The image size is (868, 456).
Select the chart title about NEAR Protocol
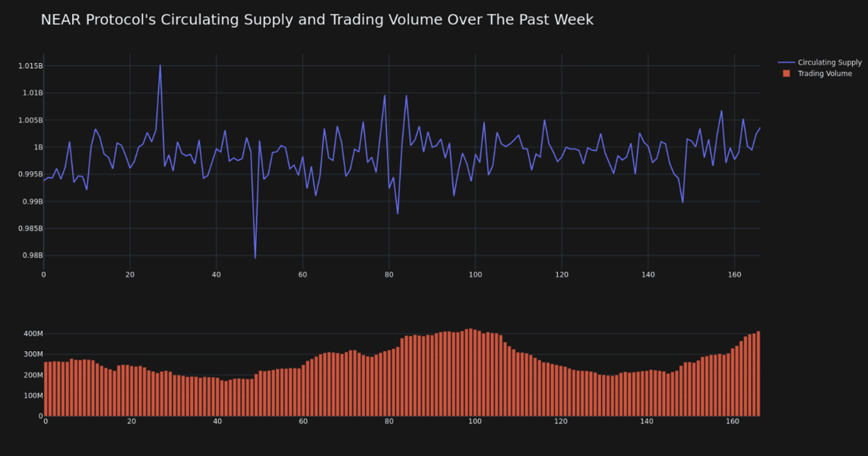(317, 20)
